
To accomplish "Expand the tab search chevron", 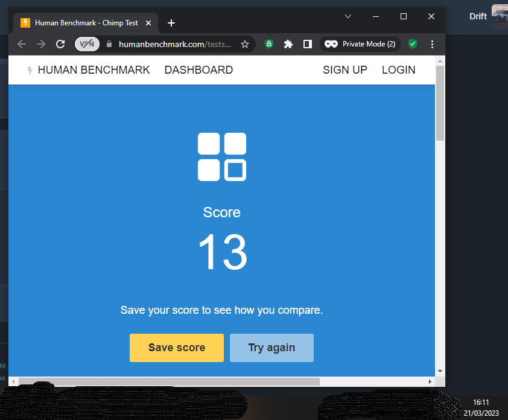I will tap(348, 16).
